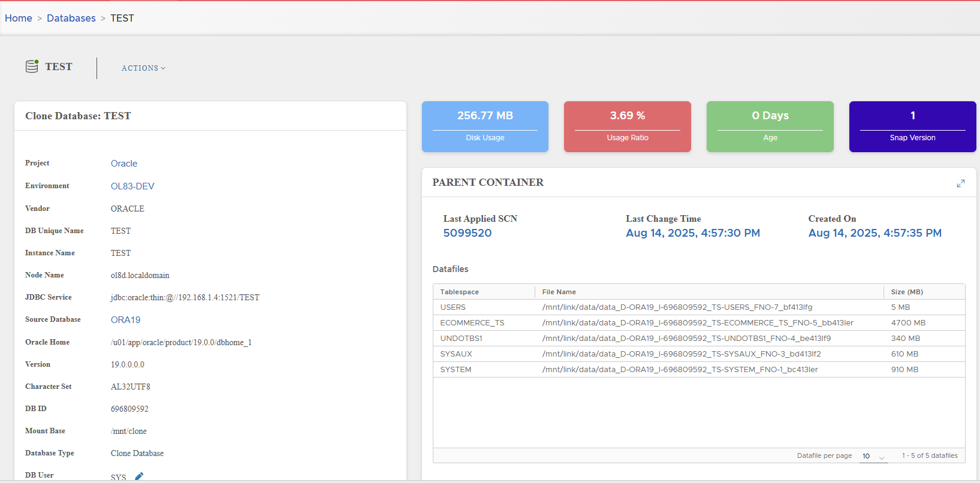Sort by the Size (MB) column header

(906, 292)
